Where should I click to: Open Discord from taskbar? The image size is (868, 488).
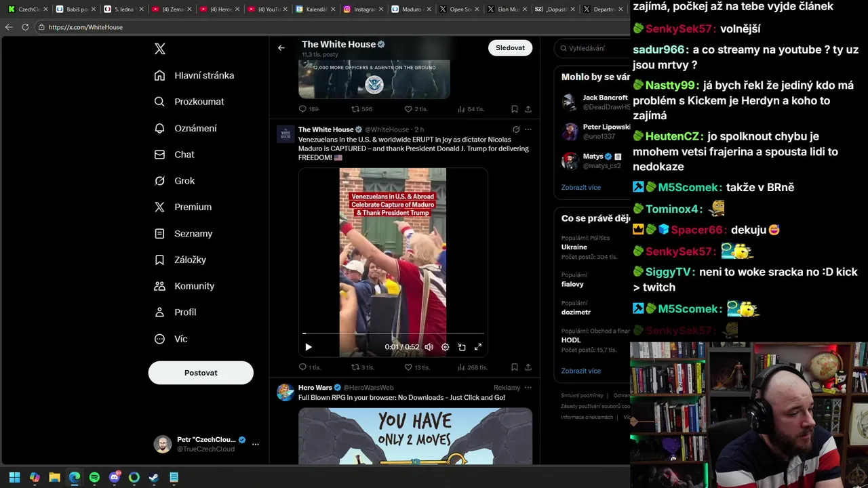(x=115, y=477)
